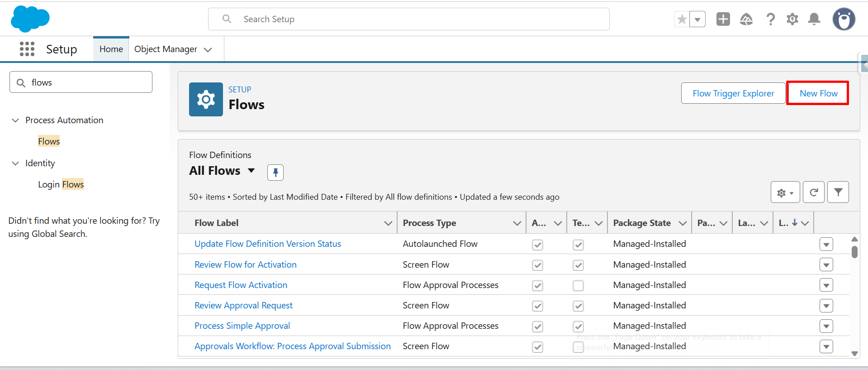Viewport: 868px width, 370px height.
Task: Click the Search Setup magnifier icon
Action: pos(227,19)
